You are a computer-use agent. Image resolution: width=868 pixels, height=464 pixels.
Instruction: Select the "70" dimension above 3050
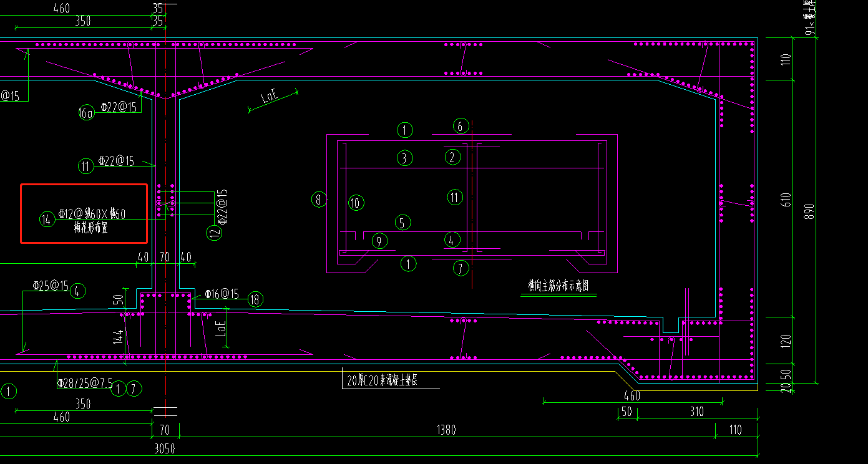click(165, 430)
